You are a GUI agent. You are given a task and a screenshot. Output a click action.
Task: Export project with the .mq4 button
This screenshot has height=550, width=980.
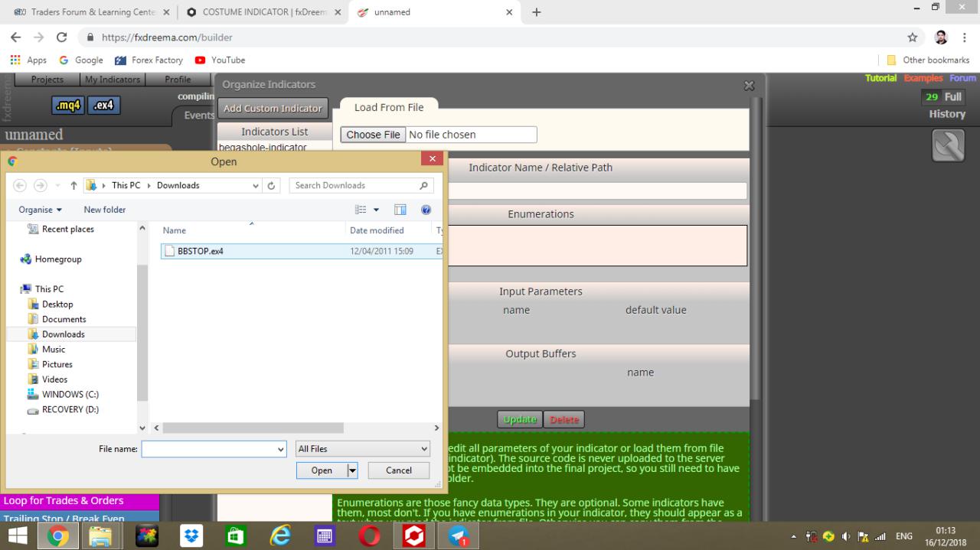(x=67, y=106)
